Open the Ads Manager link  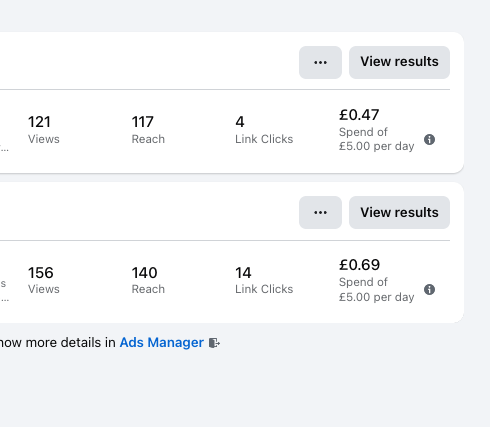coord(162,342)
